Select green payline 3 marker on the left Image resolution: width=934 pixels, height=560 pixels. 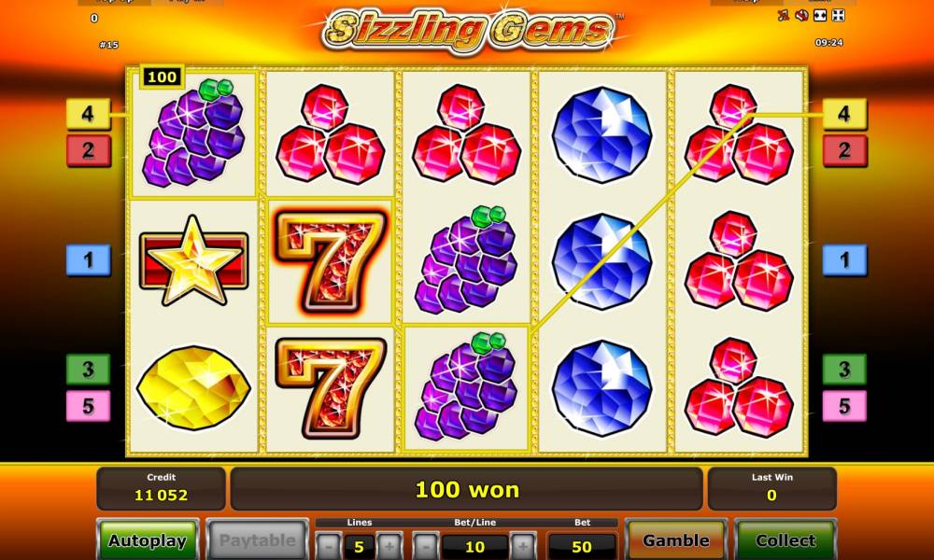pyautogui.click(x=88, y=370)
